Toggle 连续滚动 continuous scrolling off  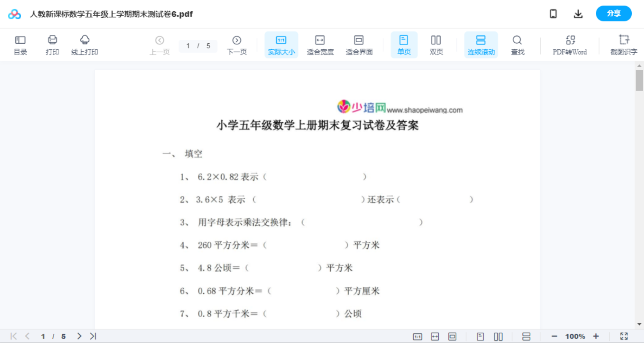(481, 44)
